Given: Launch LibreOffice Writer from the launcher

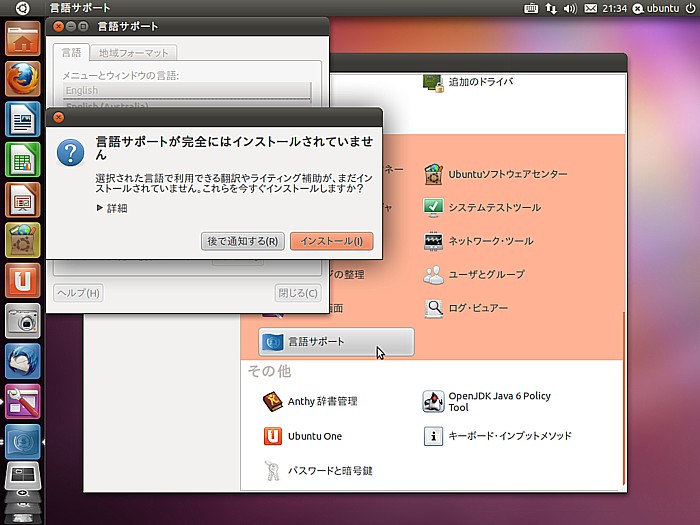Looking at the screenshot, I should (x=23, y=119).
